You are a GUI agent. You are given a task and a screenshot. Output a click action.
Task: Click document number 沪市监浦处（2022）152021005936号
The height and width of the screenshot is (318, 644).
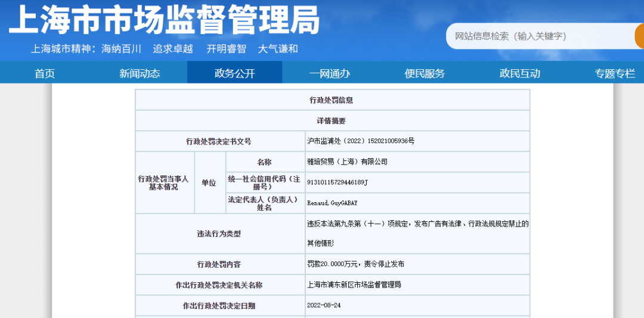point(361,141)
